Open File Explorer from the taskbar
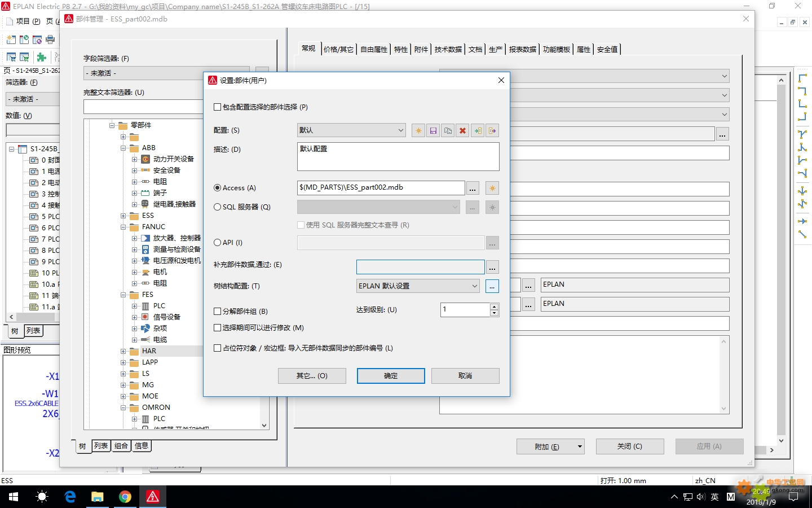Image resolution: width=812 pixels, height=508 pixels. (x=98, y=497)
